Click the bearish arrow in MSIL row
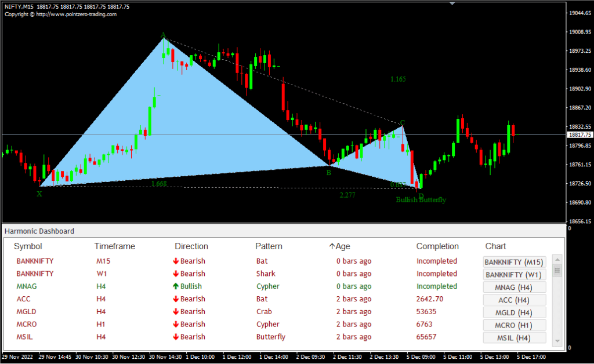594x364 pixels. point(176,337)
